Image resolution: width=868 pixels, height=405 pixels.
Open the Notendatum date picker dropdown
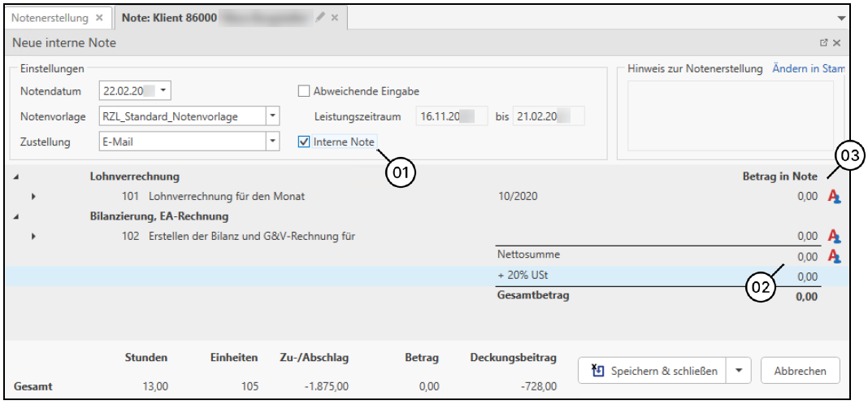coord(163,91)
